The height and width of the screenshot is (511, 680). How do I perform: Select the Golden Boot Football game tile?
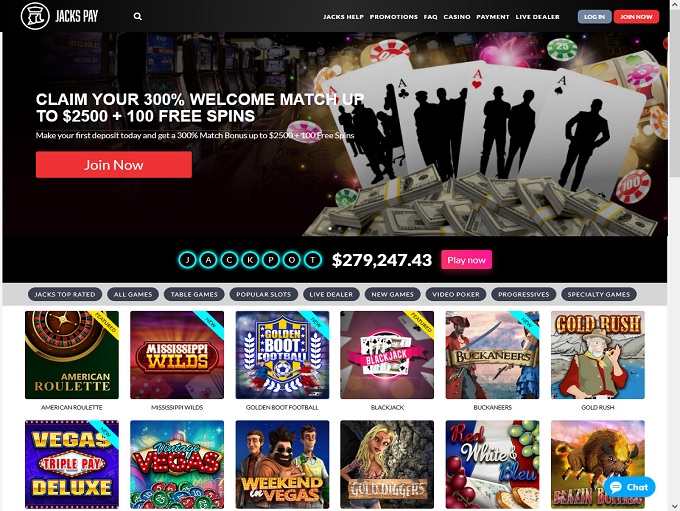pyautogui.click(x=282, y=355)
